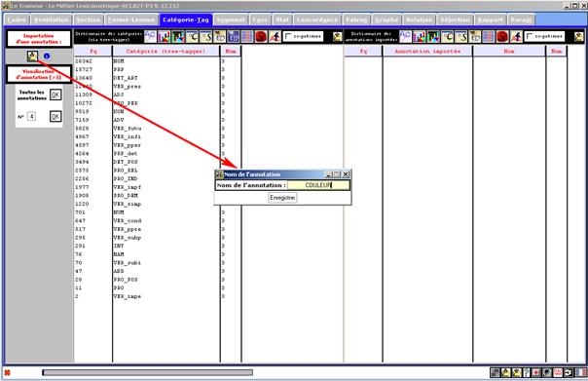Click the 'Nom de l'annotation' text field
588x381 pixels.
point(318,185)
